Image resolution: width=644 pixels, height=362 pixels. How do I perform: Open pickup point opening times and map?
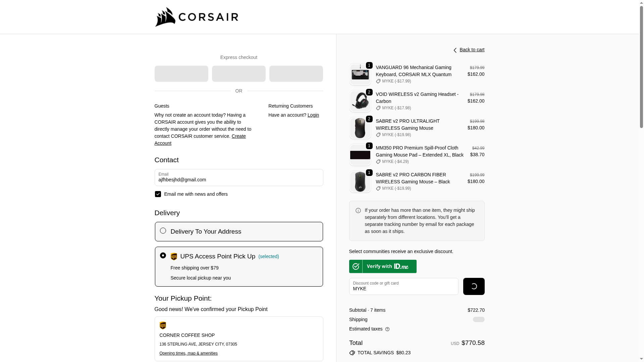189,353
